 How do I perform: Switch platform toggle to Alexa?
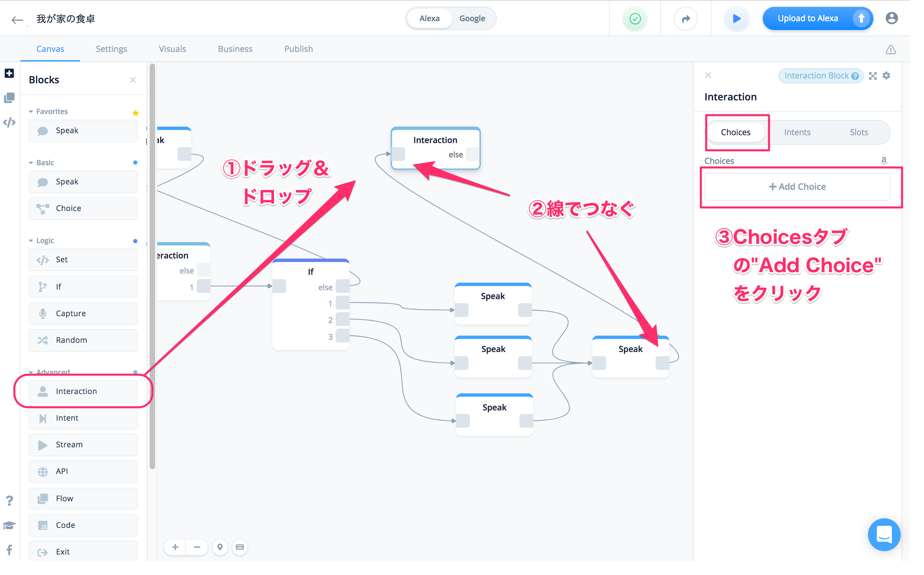tap(429, 18)
